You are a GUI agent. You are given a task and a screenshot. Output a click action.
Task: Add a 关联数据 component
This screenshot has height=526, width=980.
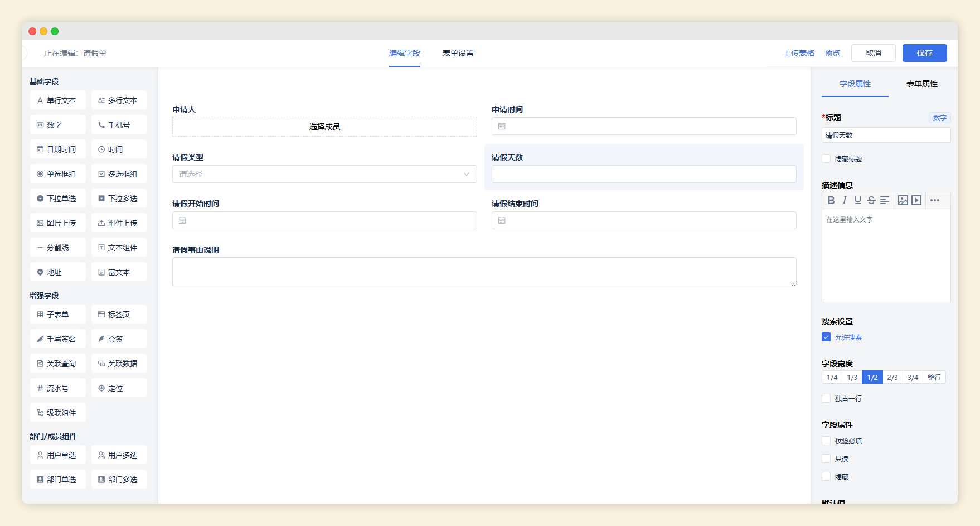pos(119,364)
